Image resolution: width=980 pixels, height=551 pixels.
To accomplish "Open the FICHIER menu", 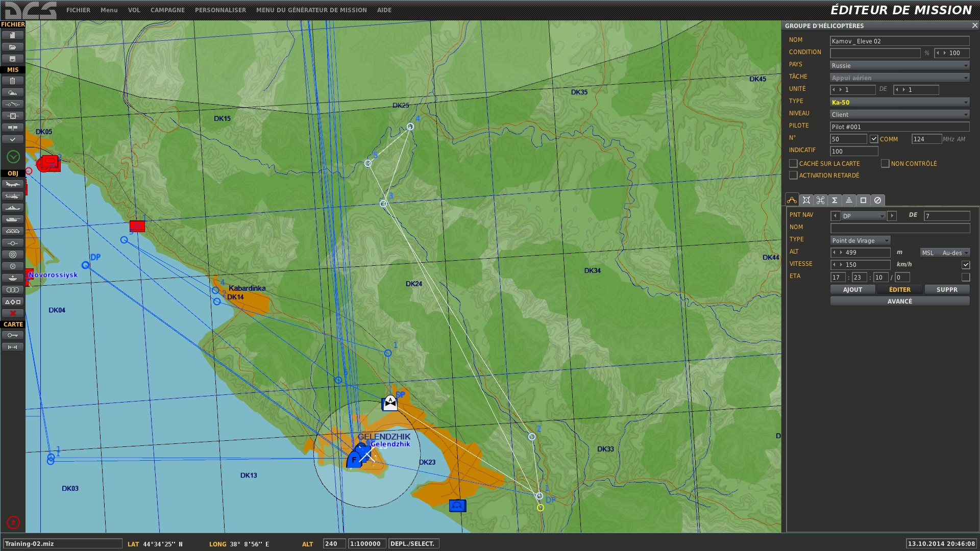I will (x=78, y=10).
